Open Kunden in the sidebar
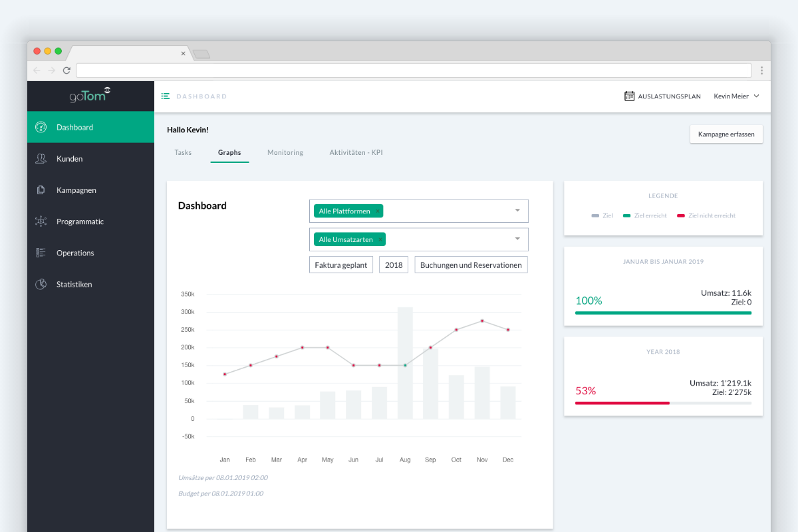798x532 pixels. click(90, 158)
